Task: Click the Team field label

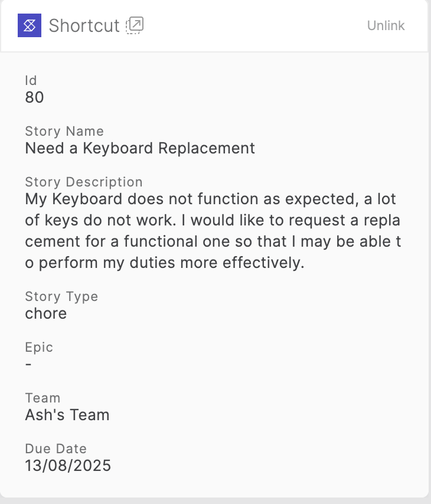Action: pos(43,398)
